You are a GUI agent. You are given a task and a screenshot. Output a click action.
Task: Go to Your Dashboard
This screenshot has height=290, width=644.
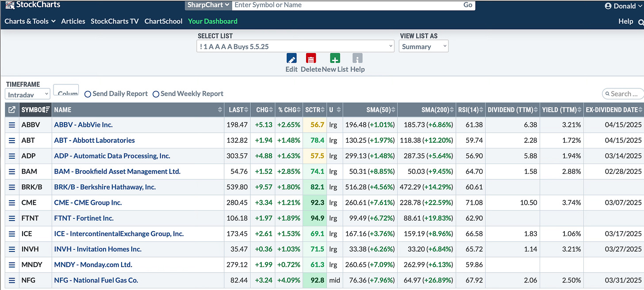(213, 21)
